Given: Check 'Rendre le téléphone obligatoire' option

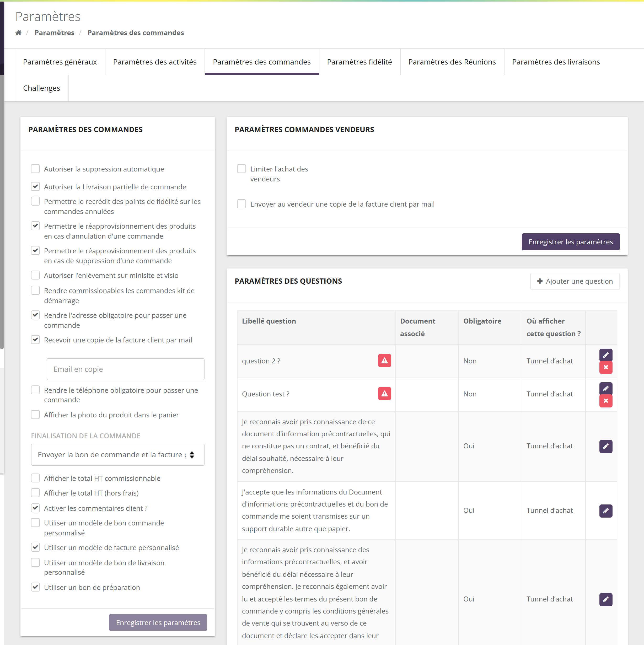Looking at the screenshot, I should 35,390.
